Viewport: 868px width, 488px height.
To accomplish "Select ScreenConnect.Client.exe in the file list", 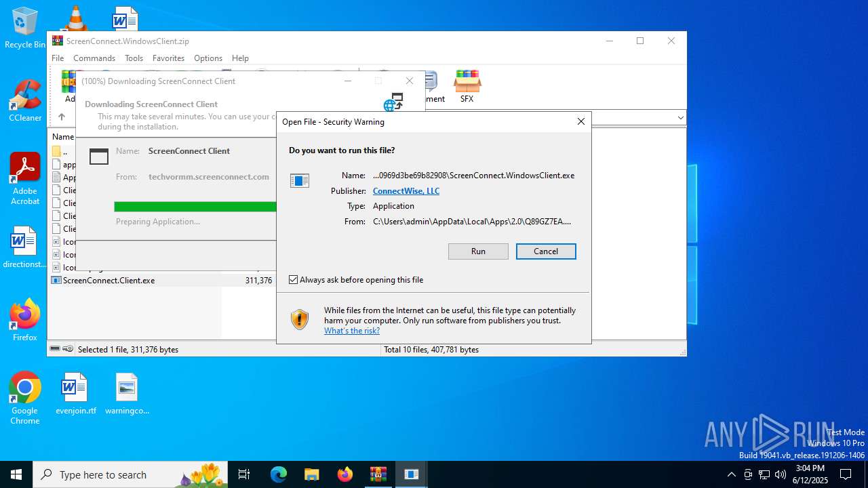I will pos(108,281).
